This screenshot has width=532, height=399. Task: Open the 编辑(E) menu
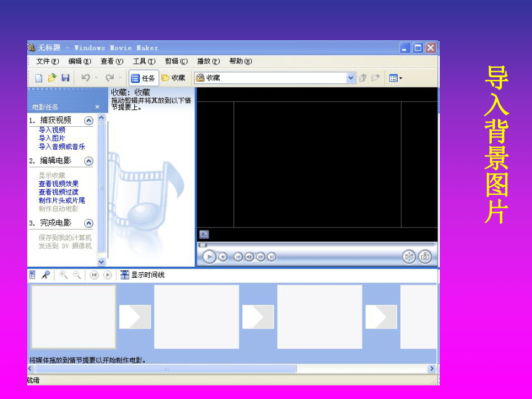(x=80, y=61)
